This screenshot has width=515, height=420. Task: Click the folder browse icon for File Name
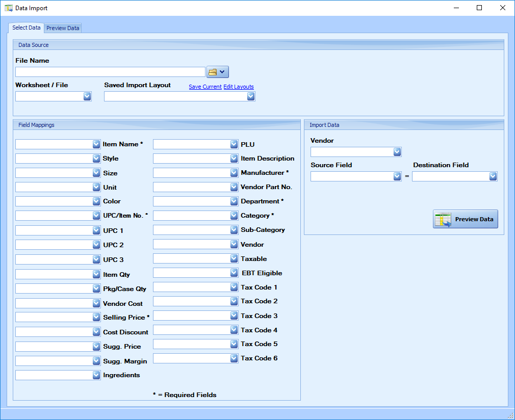[213, 72]
